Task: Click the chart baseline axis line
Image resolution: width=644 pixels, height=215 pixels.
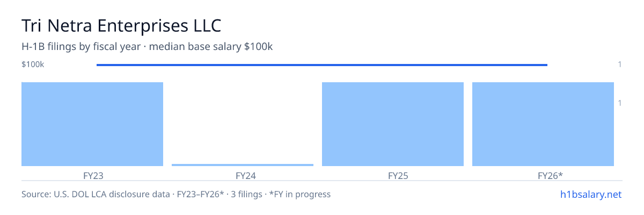Action: (322, 181)
